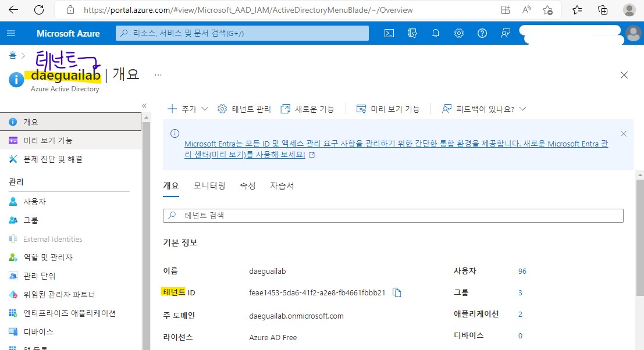
Task: Close the Azure Active Directory blade
Action: [624, 75]
